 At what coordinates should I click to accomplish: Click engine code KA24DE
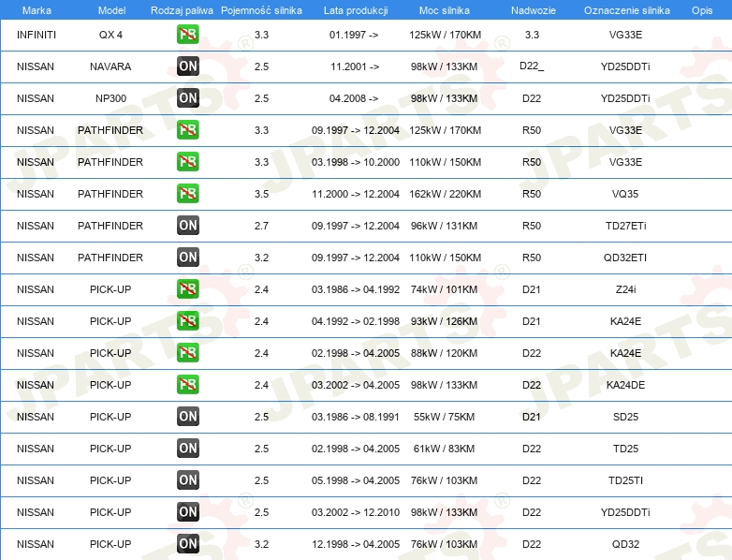tap(625, 385)
